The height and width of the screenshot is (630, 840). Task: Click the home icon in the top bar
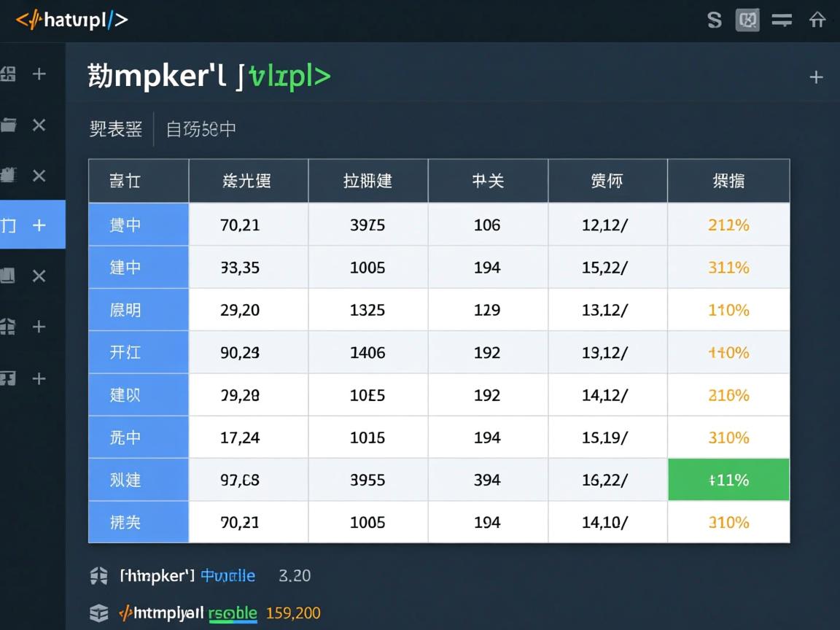pos(818,20)
